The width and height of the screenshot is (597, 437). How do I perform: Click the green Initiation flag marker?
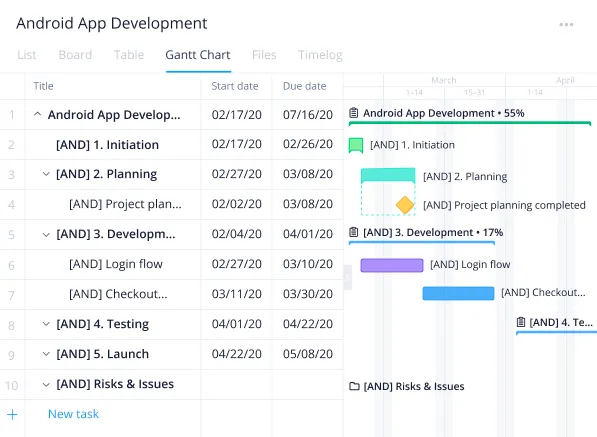[x=356, y=145]
